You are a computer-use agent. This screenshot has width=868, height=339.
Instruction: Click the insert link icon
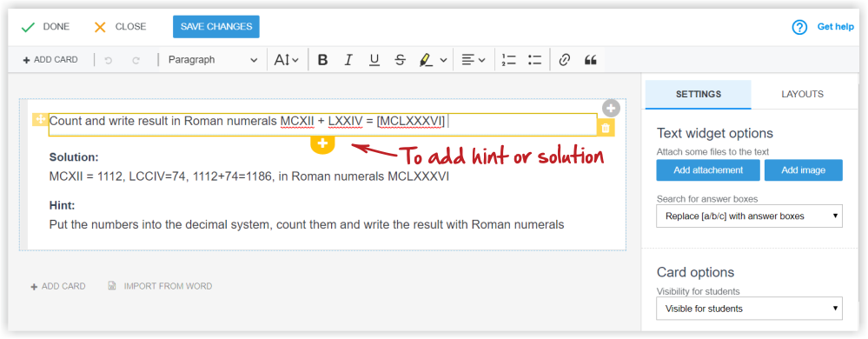(x=565, y=60)
